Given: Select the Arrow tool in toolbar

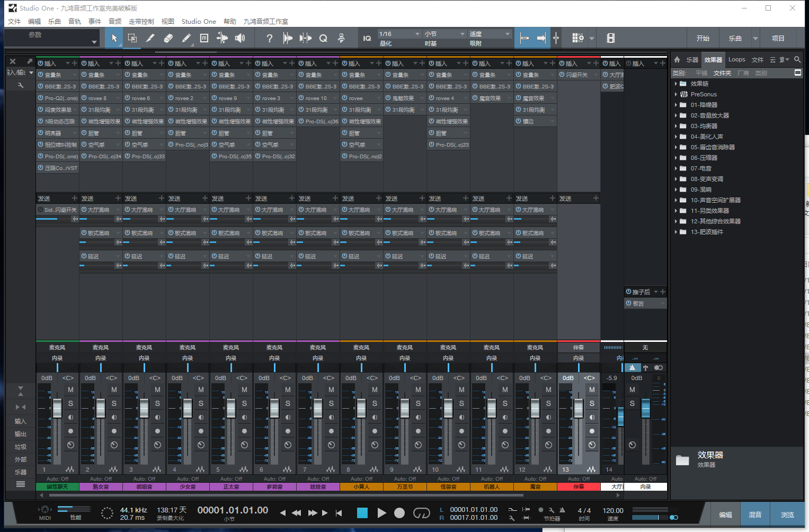Looking at the screenshot, I should [114, 38].
